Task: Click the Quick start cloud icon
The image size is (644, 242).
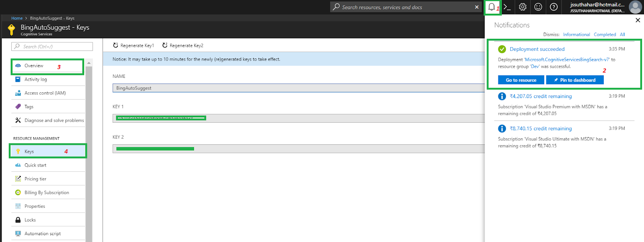Action: click(18, 165)
